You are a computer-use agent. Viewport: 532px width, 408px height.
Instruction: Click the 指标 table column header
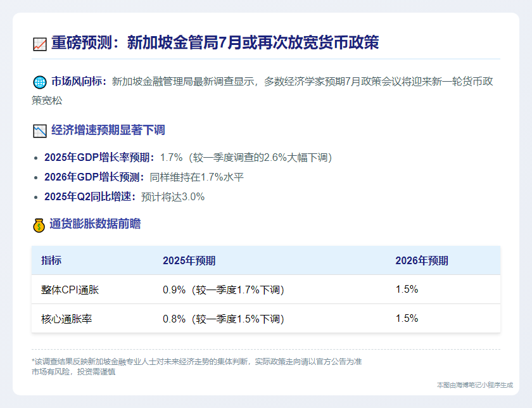pyautogui.click(x=51, y=260)
